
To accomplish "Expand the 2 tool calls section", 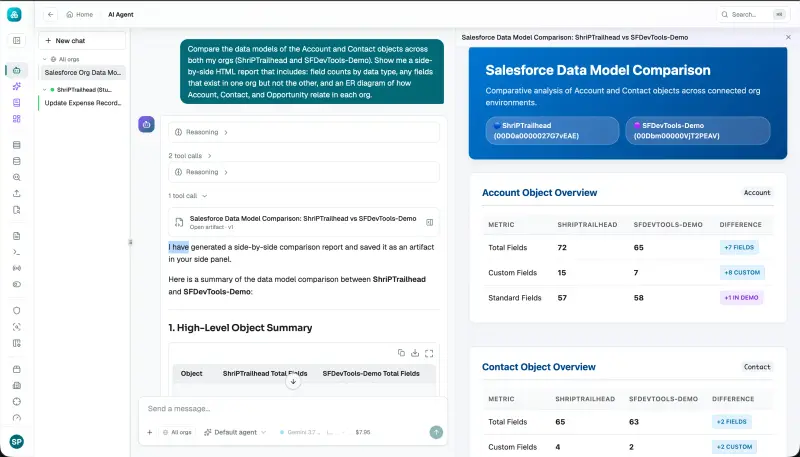I will [190, 156].
